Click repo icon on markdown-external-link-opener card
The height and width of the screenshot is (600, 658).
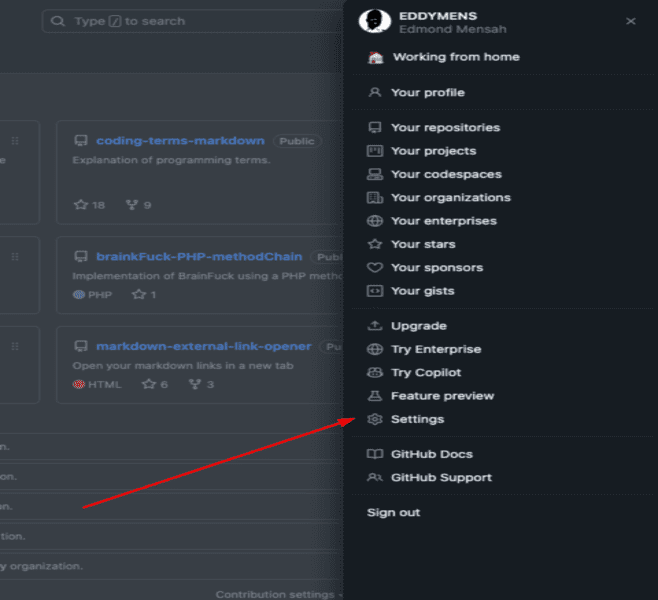pyautogui.click(x=81, y=346)
